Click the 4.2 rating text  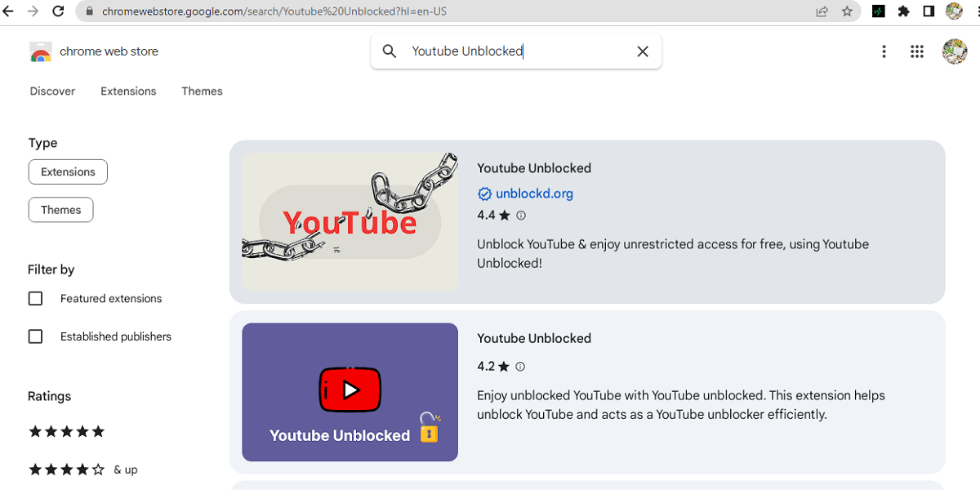click(x=486, y=367)
